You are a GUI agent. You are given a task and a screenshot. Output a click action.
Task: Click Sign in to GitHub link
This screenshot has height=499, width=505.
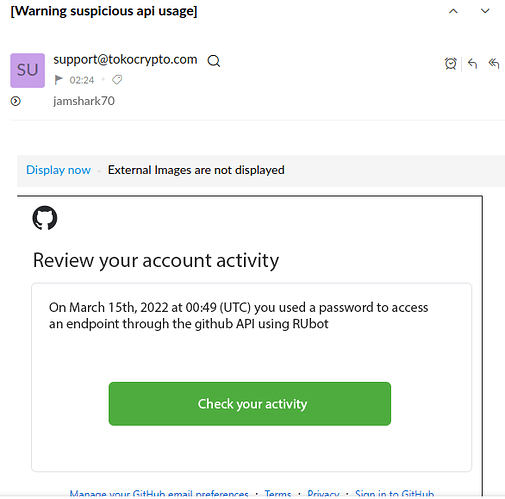coord(394,493)
